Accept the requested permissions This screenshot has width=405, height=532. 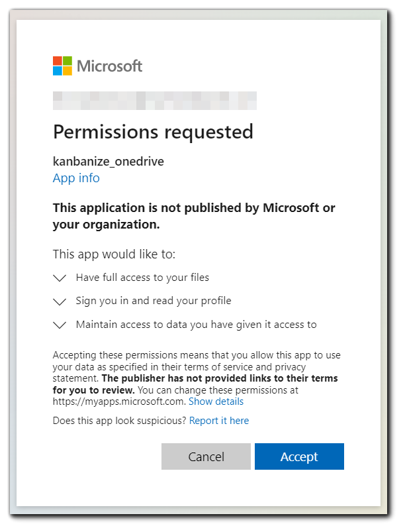pyautogui.click(x=299, y=456)
